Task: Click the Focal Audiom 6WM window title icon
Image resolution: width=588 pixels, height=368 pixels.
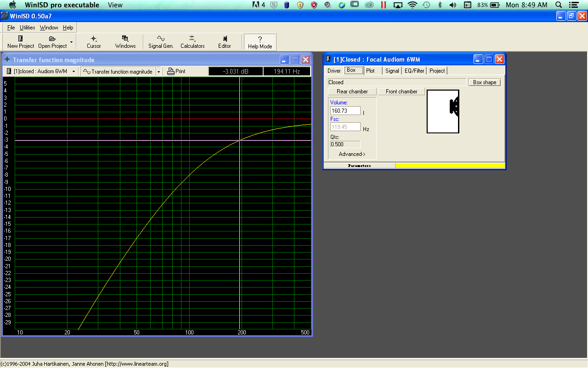Action: click(x=328, y=59)
